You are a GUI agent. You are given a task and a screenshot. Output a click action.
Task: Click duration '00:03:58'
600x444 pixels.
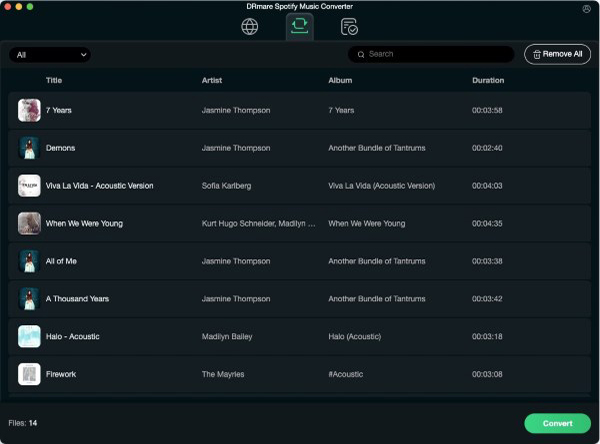point(487,110)
